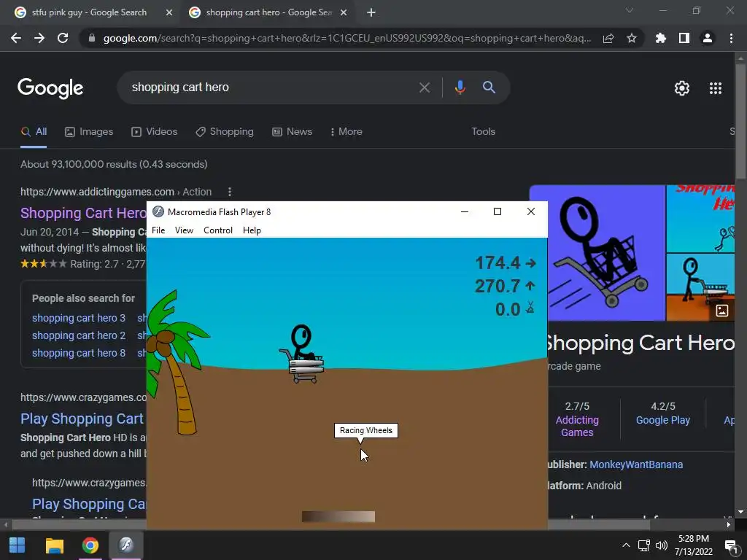Open network status tray icon
Screen dimensions: 747x560
point(644,545)
